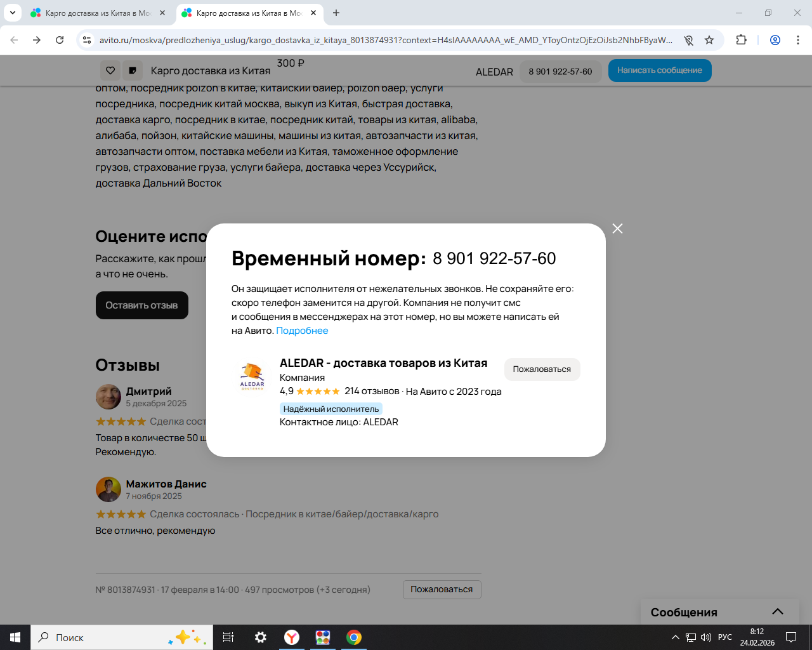The height and width of the screenshot is (650, 812).
Task: Open Yandex browser from the taskbar
Action: [292, 637]
